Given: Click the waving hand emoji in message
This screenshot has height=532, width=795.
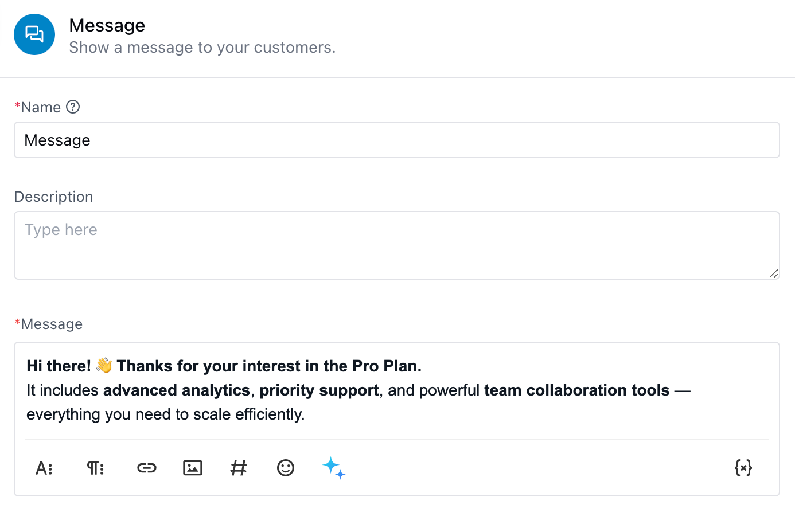Looking at the screenshot, I should [x=104, y=365].
